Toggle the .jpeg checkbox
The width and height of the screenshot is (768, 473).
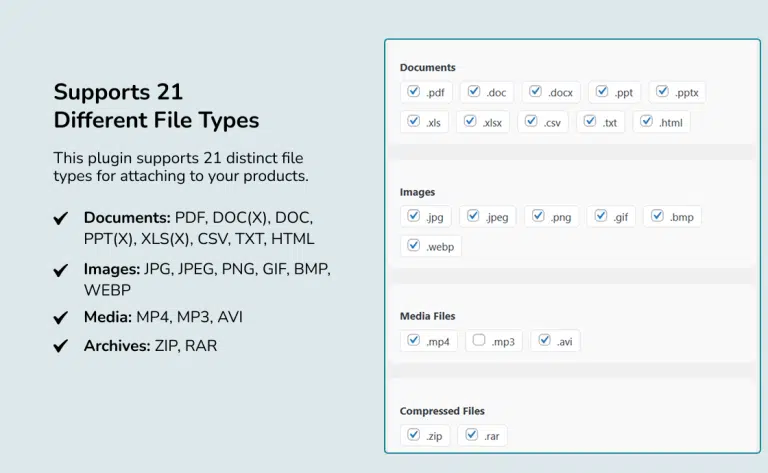coord(473,215)
